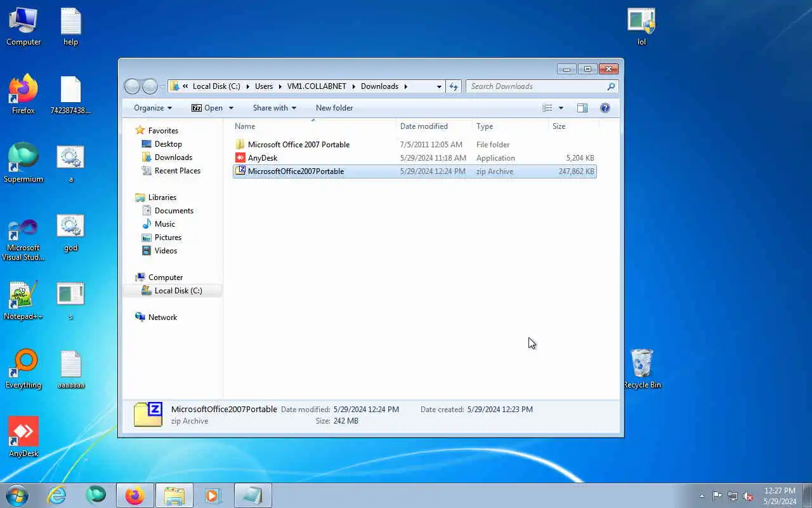
Task: Click New folder button
Action: pos(334,108)
